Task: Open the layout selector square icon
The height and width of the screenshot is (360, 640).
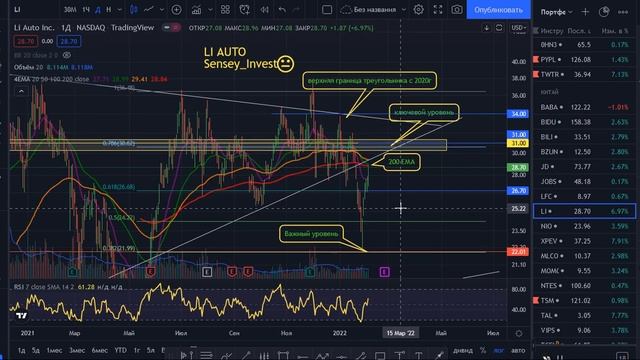Action: coord(327,9)
